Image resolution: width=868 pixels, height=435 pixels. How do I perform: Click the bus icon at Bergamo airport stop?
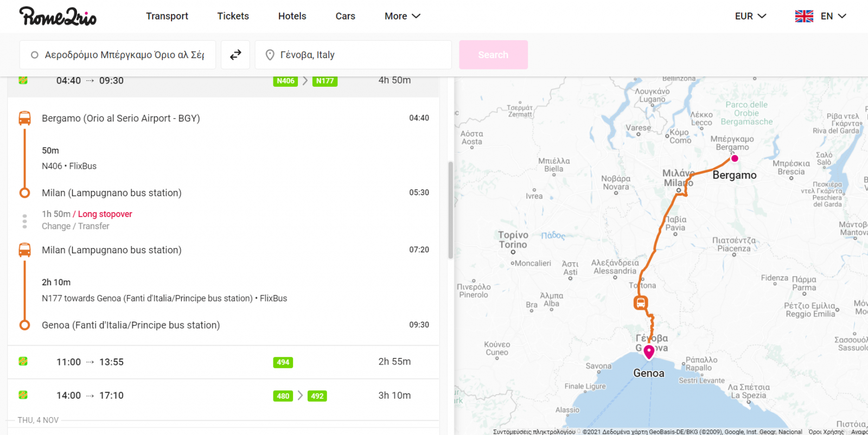24,118
